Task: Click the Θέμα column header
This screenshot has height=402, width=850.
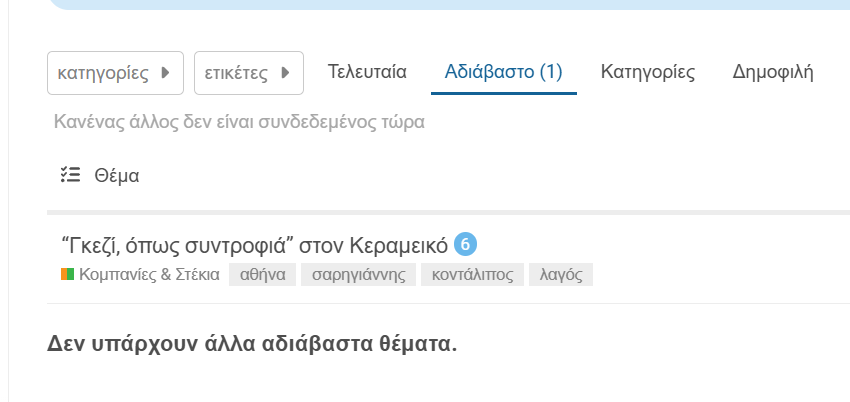Action: click(117, 176)
